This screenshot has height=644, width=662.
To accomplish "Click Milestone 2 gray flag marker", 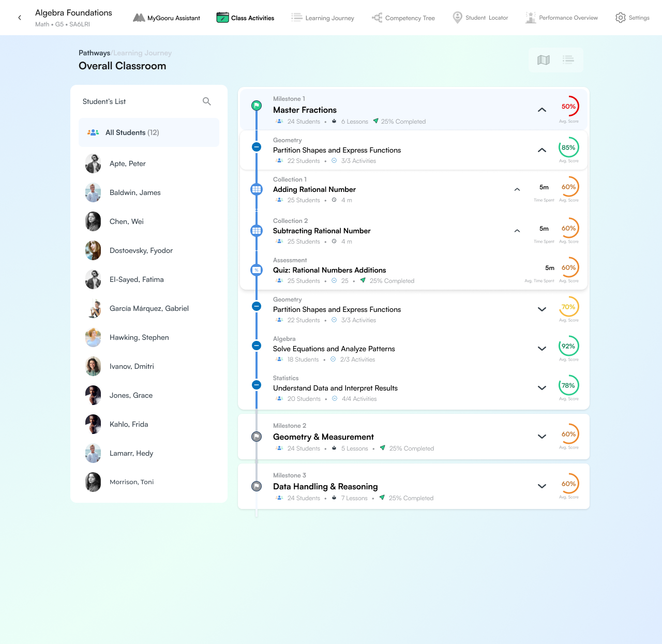I will pos(257,437).
